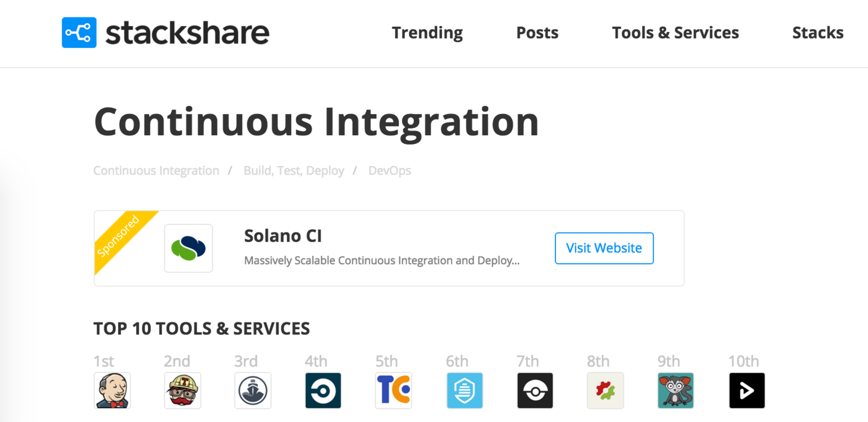Select the 7th ranked black circle icon
Image resolution: width=868 pixels, height=422 pixels.
point(535,390)
